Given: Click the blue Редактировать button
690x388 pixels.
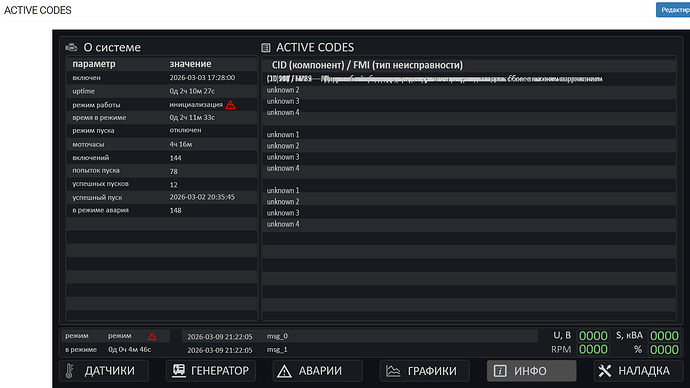Looking at the screenshot, I should (673, 10).
